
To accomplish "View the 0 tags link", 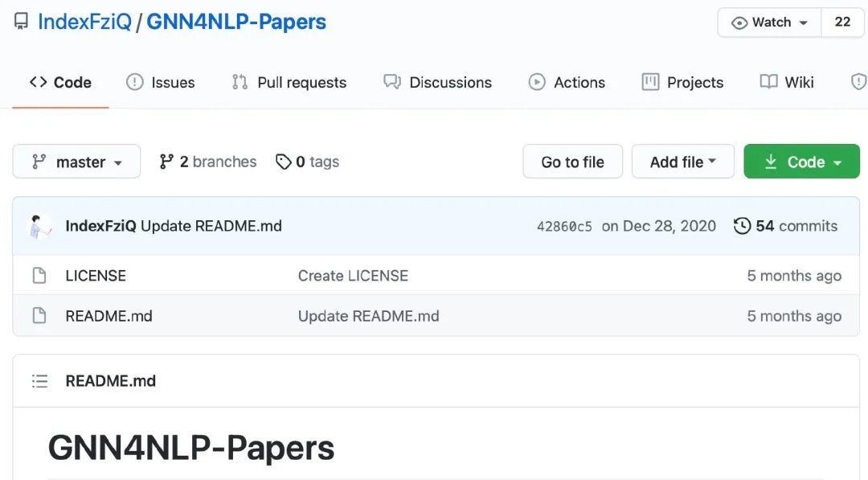I will 307,162.
